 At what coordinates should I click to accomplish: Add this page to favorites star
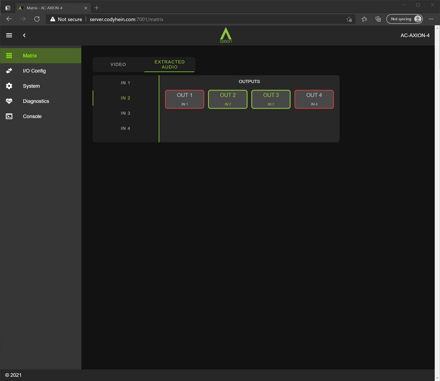point(349,19)
